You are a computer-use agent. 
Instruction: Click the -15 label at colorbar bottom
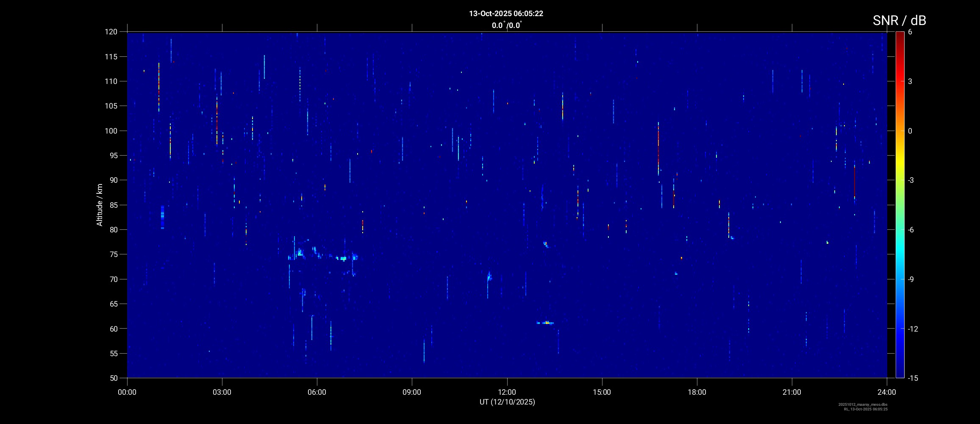pyautogui.click(x=913, y=378)
